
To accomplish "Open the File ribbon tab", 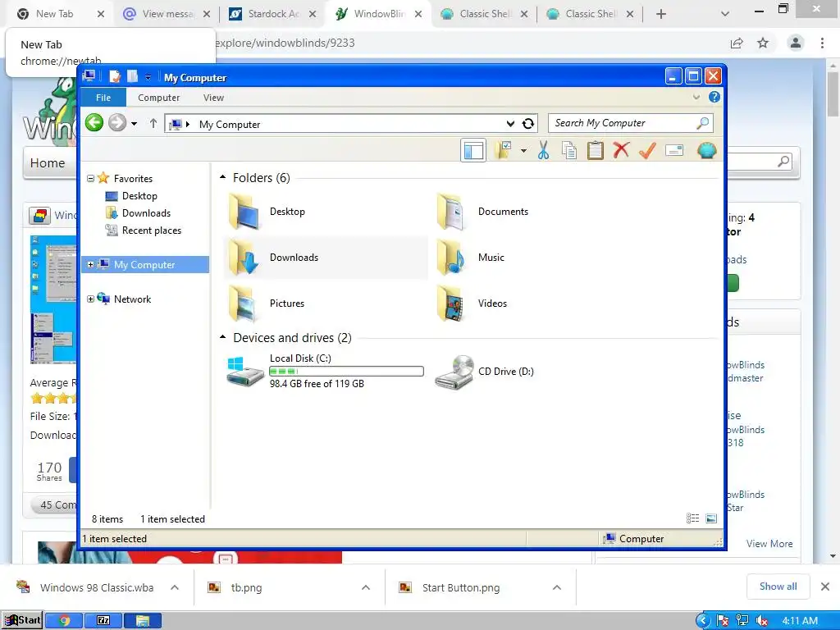I will pos(103,98).
